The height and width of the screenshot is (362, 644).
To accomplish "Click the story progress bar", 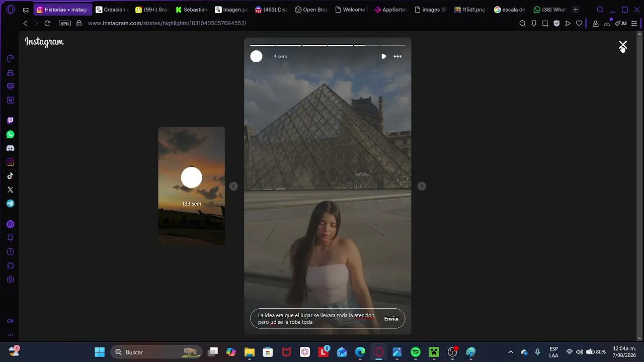I will (328, 45).
